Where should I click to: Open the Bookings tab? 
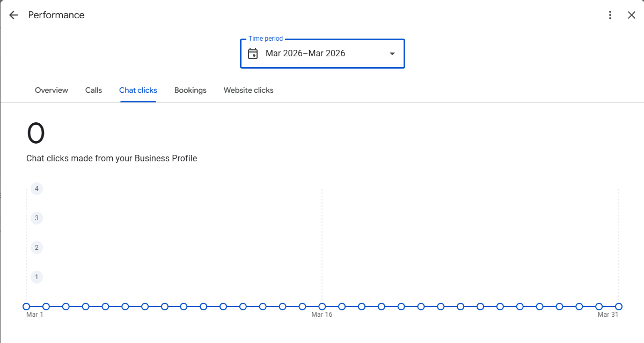click(191, 90)
